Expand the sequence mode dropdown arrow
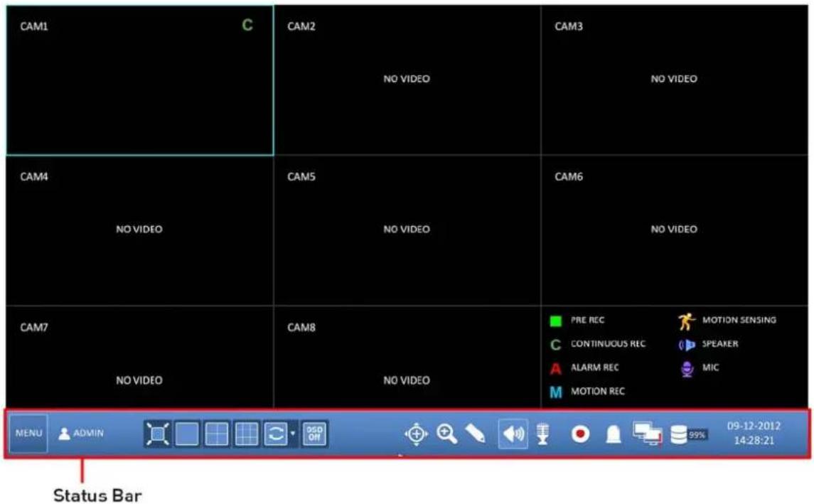 coord(293,434)
